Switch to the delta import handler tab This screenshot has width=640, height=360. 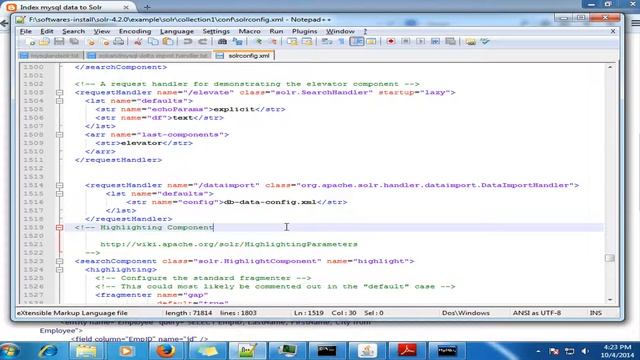pos(148,56)
